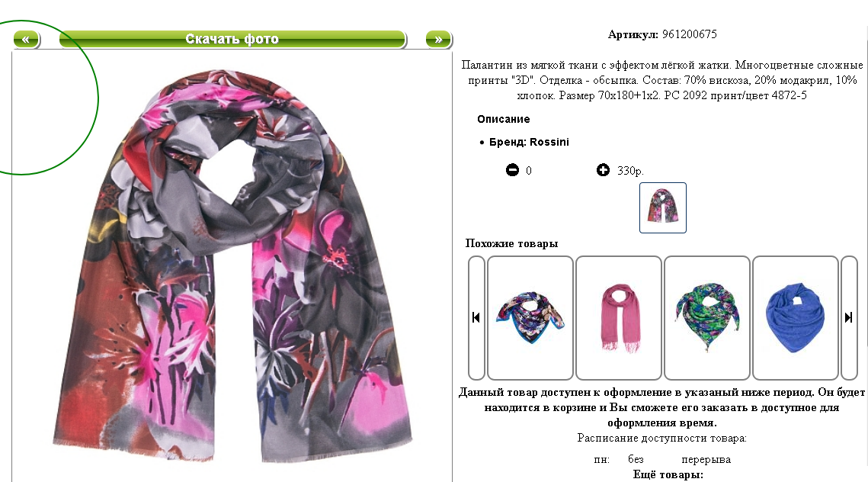Click the Ещё товары heading
868x482 pixels.
[x=668, y=475]
